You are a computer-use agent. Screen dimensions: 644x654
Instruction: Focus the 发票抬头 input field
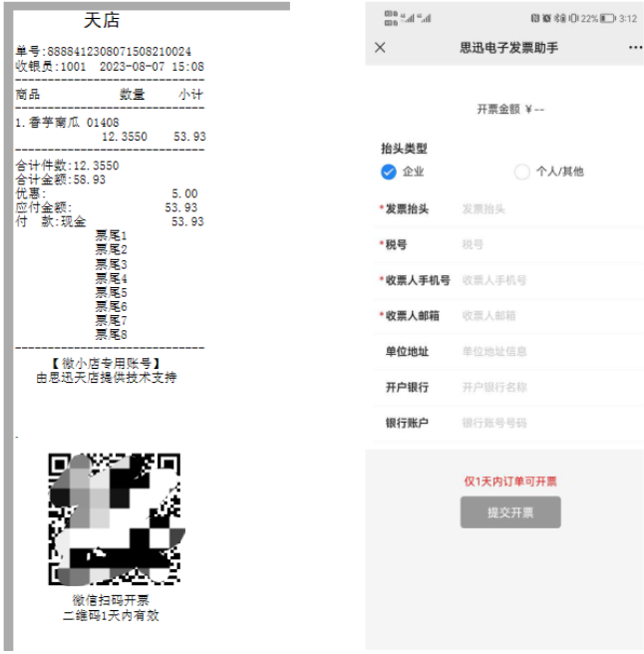(550, 209)
